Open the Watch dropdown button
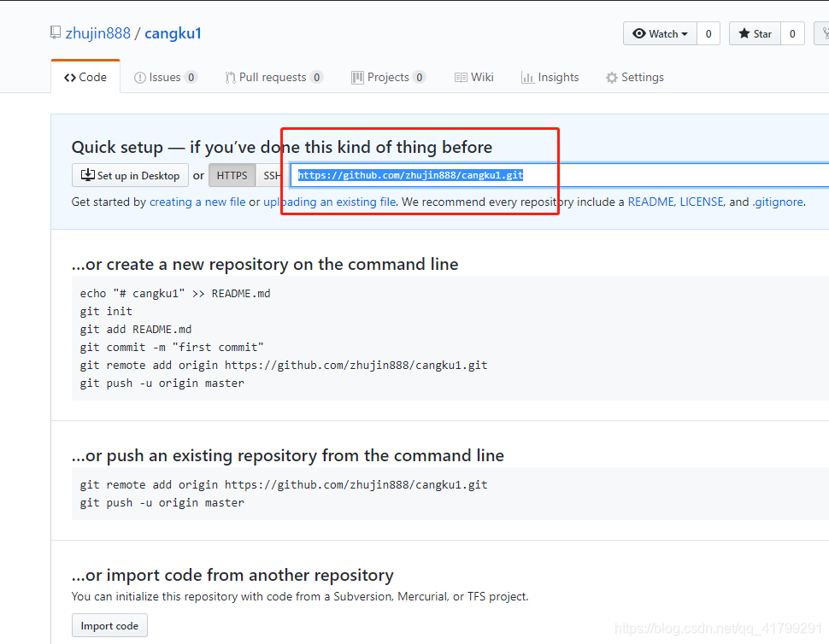 (x=661, y=34)
